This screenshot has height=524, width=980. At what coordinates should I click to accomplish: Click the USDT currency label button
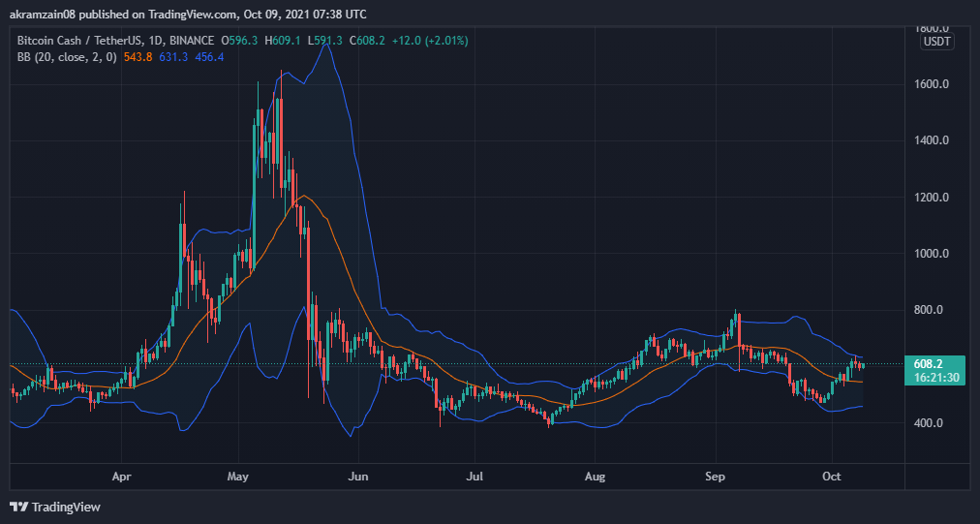[x=936, y=42]
